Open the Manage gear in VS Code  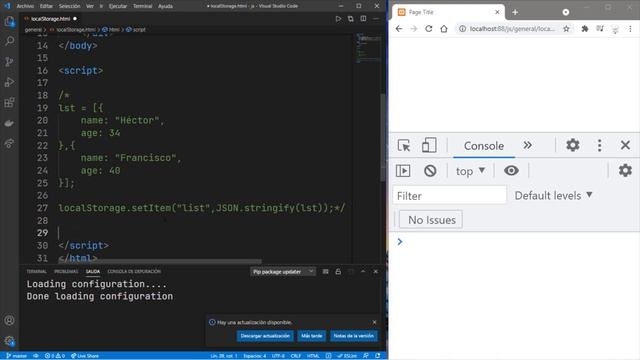(9, 341)
